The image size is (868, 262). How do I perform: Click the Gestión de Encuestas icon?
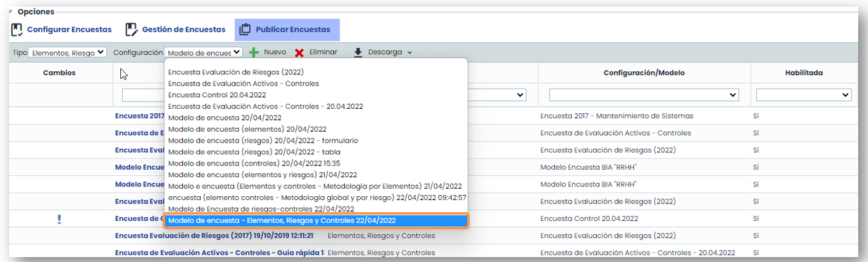point(131,30)
